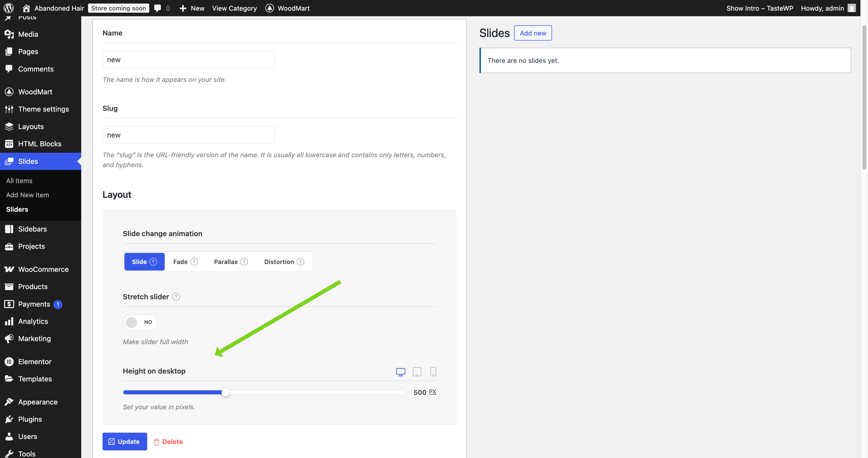
Task: Click the Comments sidebar icon
Action: click(x=9, y=69)
